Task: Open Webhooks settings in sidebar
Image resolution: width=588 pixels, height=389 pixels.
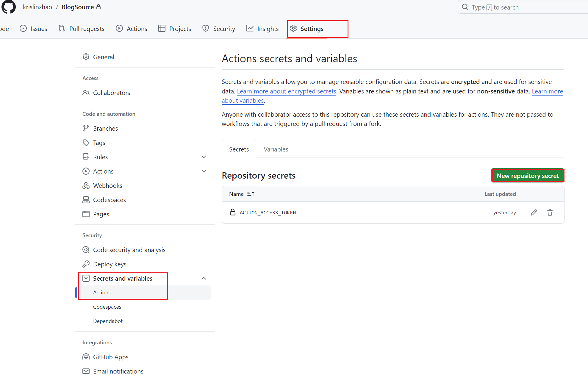Action: 107,186
